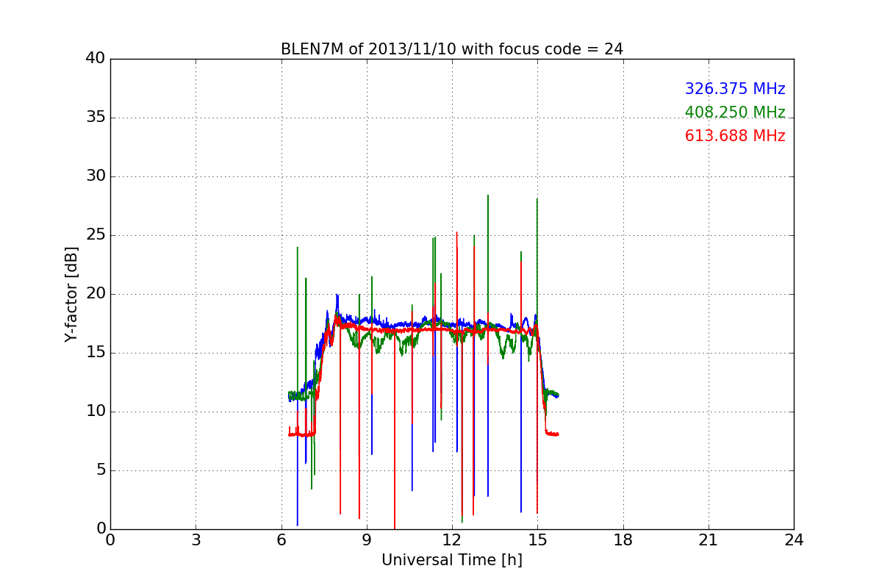Click y-axis tick label 40
The width and height of the screenshot is (882, 588).
pos(95,59)
